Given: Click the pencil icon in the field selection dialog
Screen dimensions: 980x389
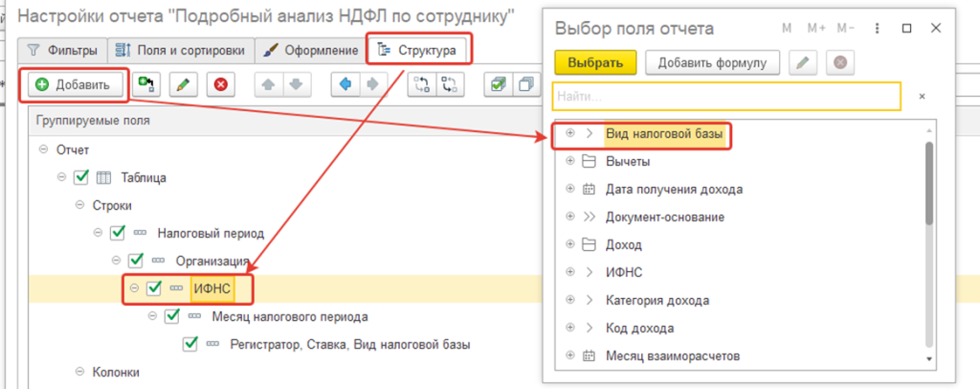Looking at the screenshot, I should [x=803, y=63].
